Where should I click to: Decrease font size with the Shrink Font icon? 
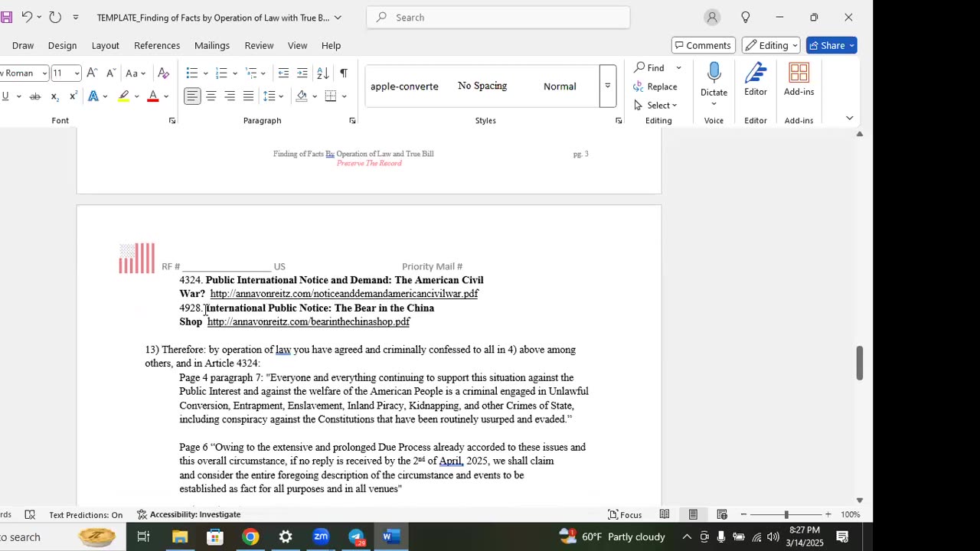coord(110,73)
